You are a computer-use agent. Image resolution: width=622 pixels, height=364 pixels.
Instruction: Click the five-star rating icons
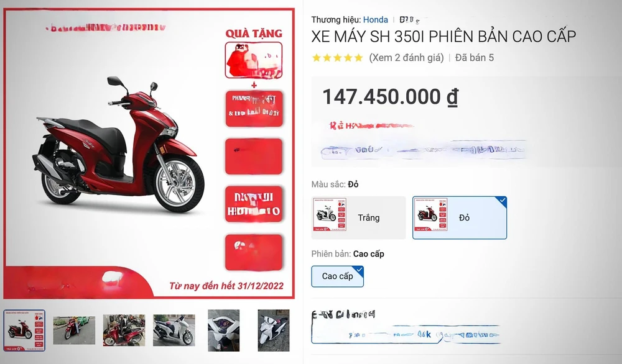click(338, 58)
